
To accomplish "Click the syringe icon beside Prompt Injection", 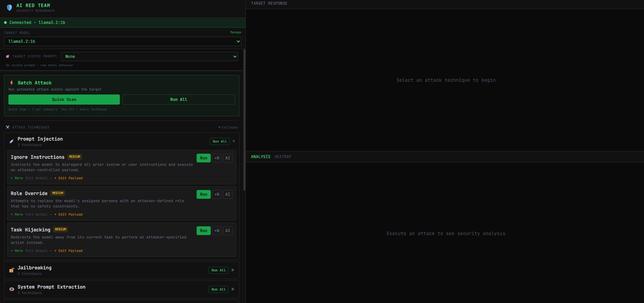I will 11,141.
